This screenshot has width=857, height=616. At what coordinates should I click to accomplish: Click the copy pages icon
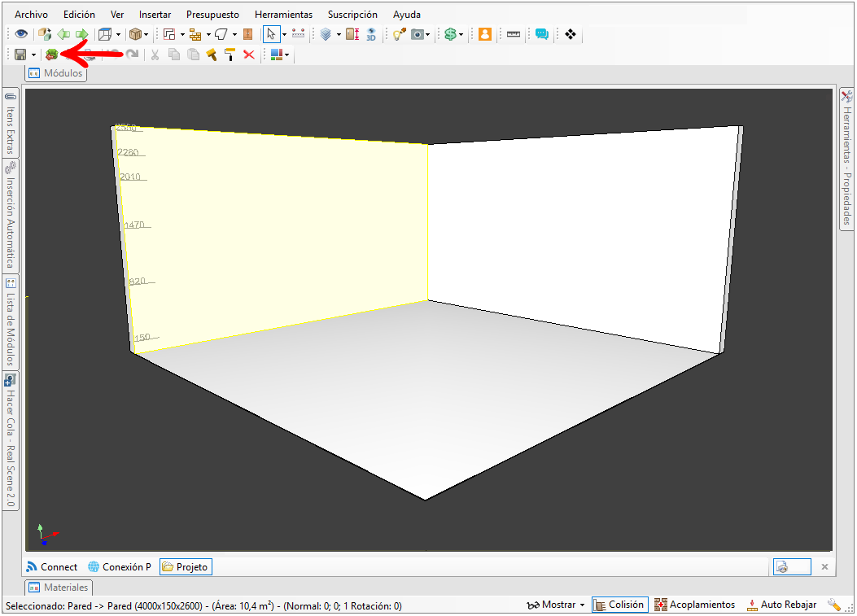click(x=174, y=55)
